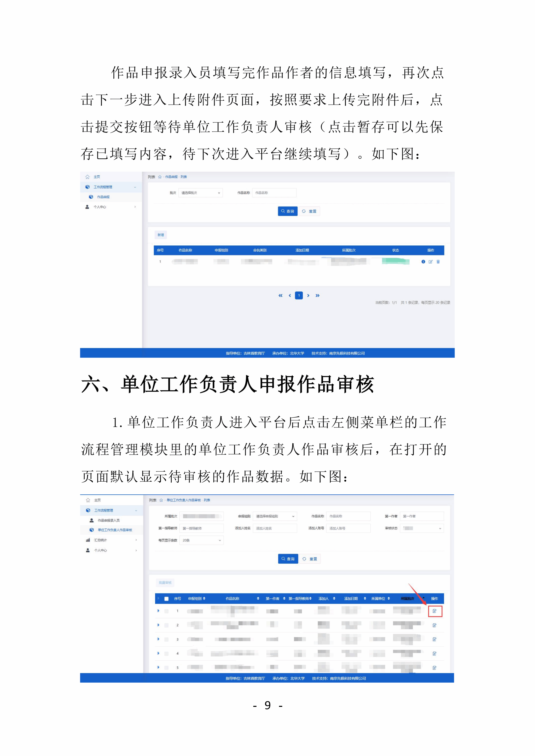Screen dimensions: 535x756
Task: Click the edit pencil icon in 操作 column
Action: (430, 262)
